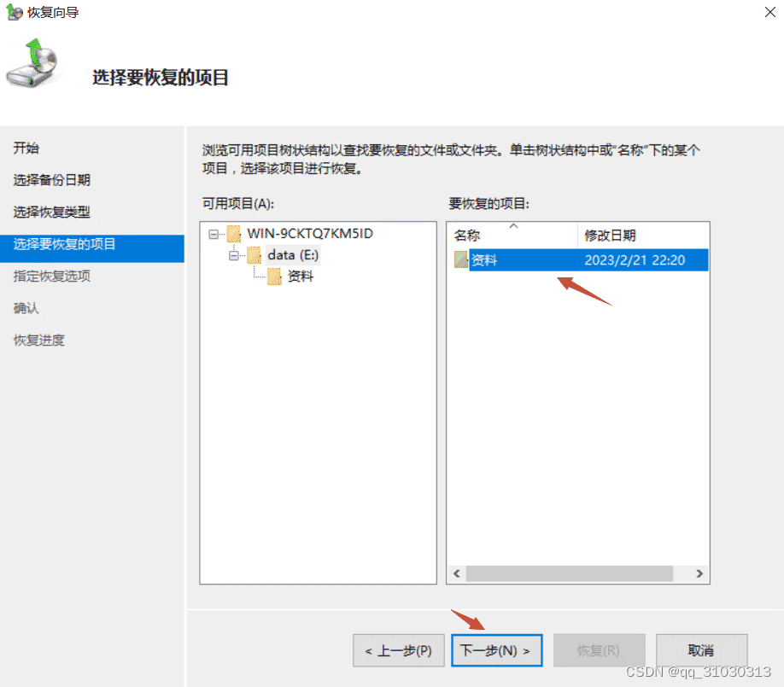The image size is (784, 687).
Task: Select WIN-9CKTQ7KM5ID in available items tree
Action: click(x=310, y=233)
